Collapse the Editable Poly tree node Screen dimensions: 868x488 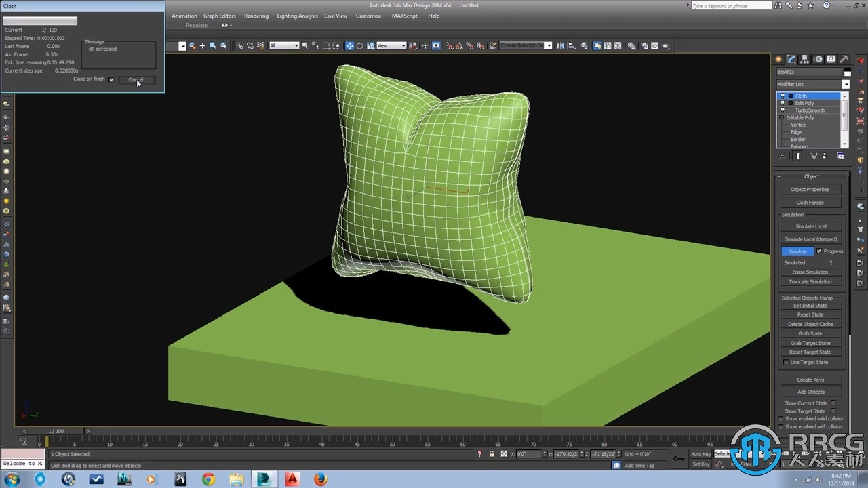[x=782, y=118]
